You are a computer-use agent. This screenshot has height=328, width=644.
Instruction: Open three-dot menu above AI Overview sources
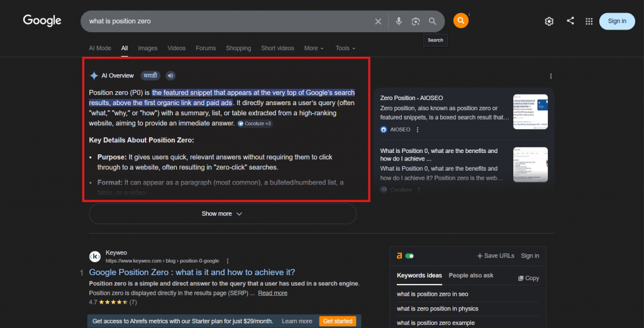pos(551,76)
